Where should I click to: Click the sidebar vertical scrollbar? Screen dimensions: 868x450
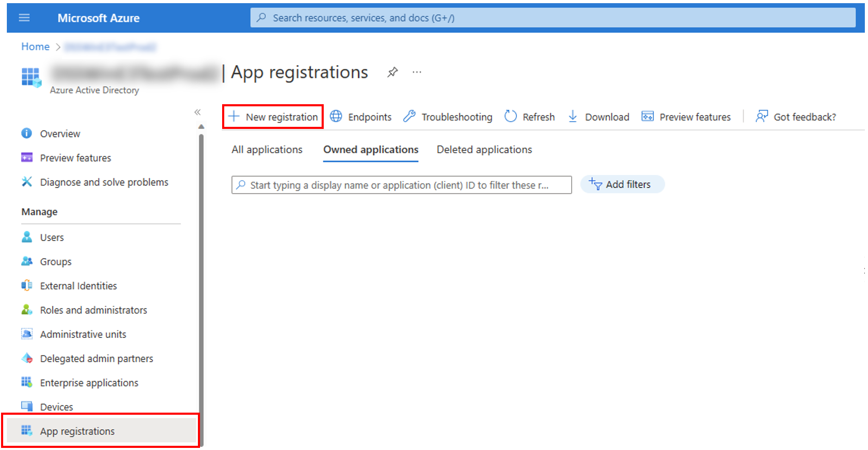201,289
